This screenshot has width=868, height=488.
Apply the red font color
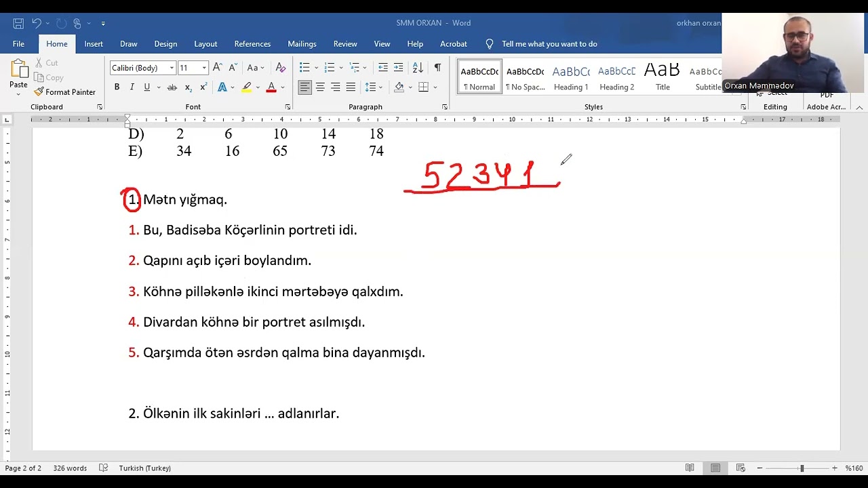[x=271, y=87]
